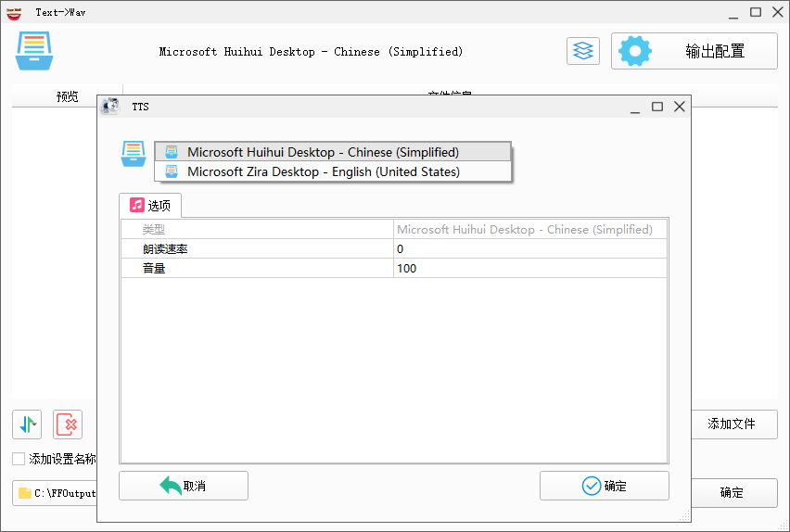Click the Text->Wav lips title icon

(14, 13)
